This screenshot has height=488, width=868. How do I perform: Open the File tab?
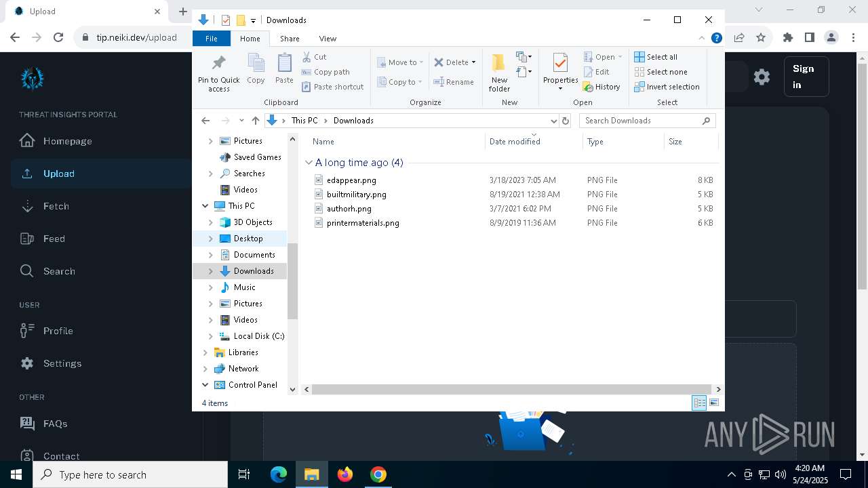pos(212,39)
